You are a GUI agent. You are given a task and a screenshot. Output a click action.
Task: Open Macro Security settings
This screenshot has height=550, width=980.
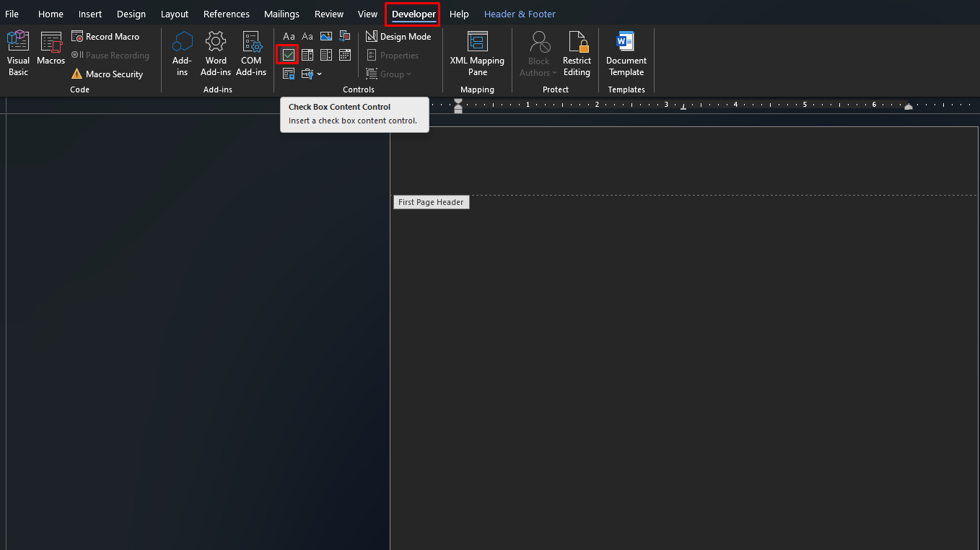[107, 74]
